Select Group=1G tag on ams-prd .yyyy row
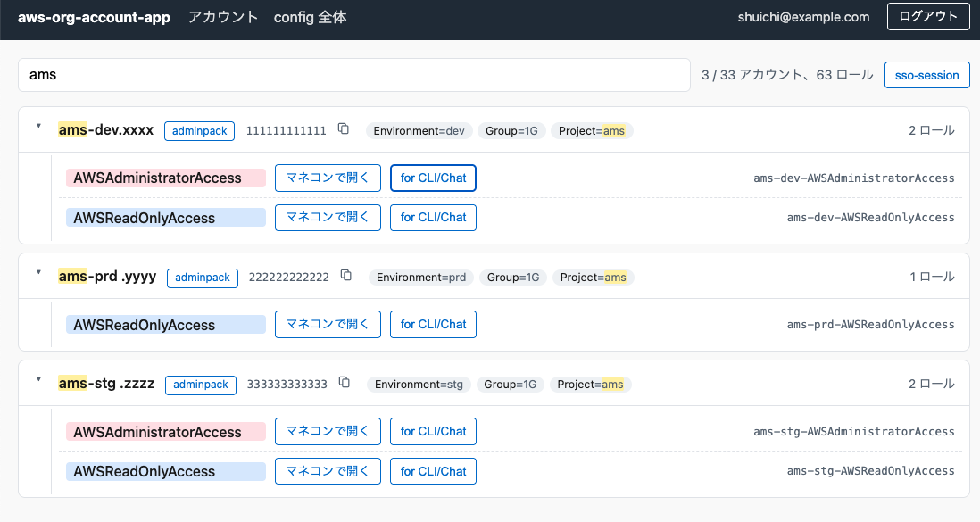 click(513, 277)
